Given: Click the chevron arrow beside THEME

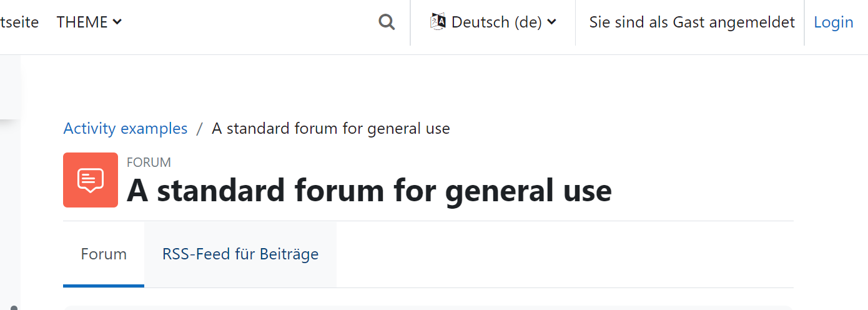Looking at the screenshot, I should click(117, 22).
